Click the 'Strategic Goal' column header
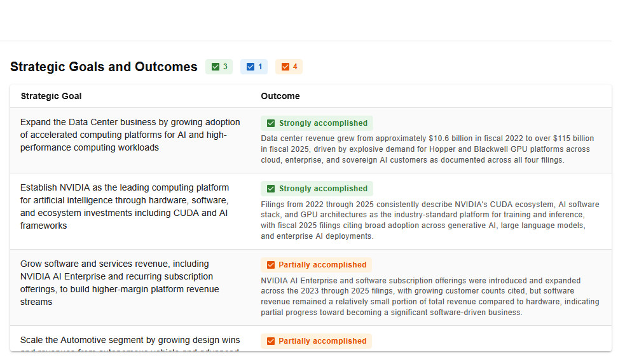 click(51, 96)
